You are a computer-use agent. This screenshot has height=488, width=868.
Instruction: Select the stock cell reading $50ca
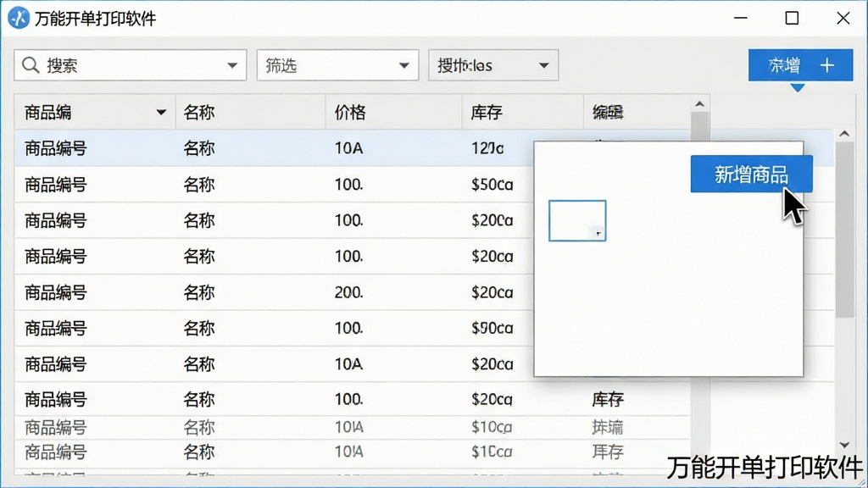492,184
